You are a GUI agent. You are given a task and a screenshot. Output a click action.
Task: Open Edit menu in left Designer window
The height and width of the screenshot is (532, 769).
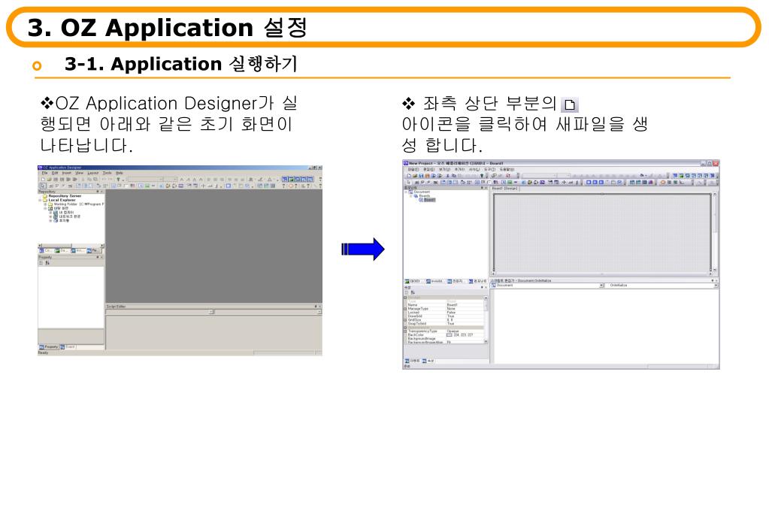(x=55, y=173)
